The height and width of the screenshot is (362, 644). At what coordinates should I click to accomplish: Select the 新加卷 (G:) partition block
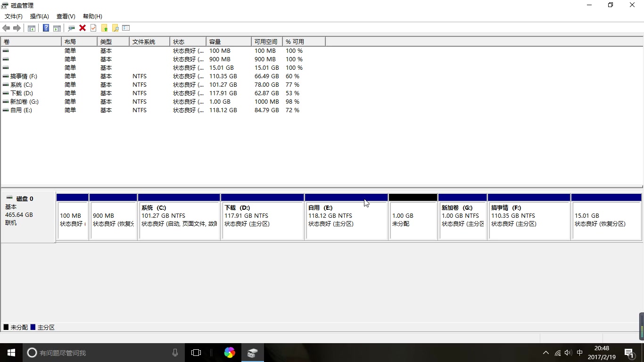coord(462,217)
